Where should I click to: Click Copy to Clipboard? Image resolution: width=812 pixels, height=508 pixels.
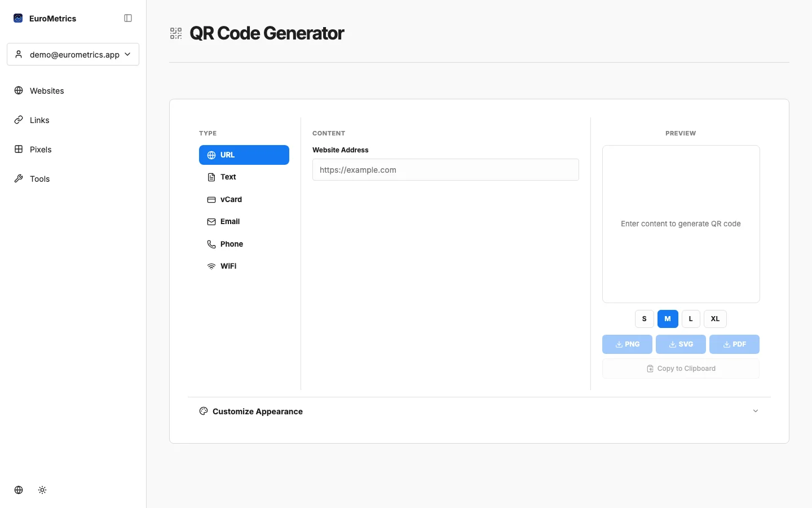[681, 369]
